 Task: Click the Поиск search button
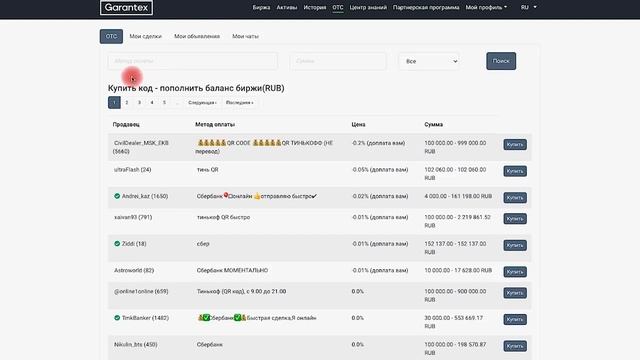[501, 61]
